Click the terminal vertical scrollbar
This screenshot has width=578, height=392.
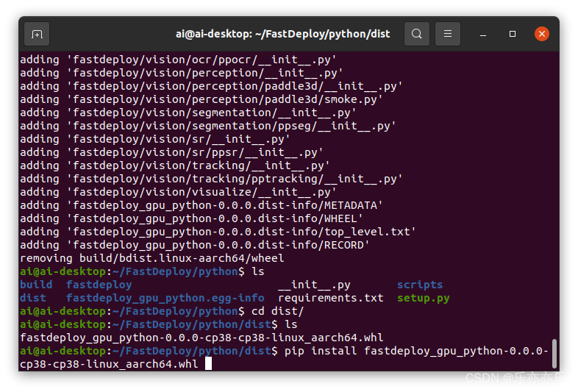click(554, 353)
